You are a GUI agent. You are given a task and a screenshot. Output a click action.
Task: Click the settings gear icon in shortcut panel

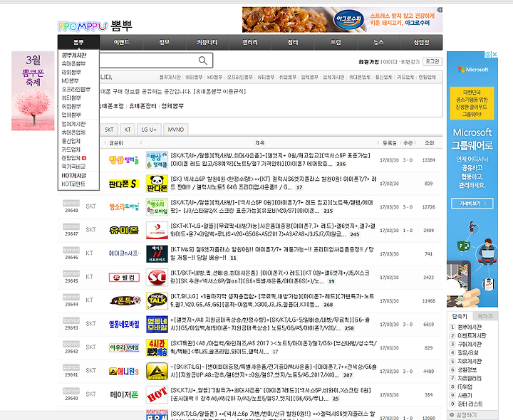[452, 415]
